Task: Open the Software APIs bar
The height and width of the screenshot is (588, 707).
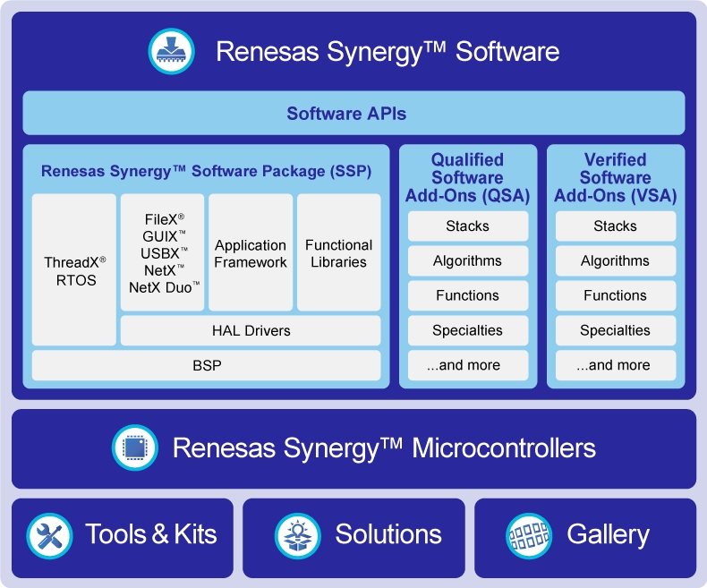Action: click(x=353, y=114)
